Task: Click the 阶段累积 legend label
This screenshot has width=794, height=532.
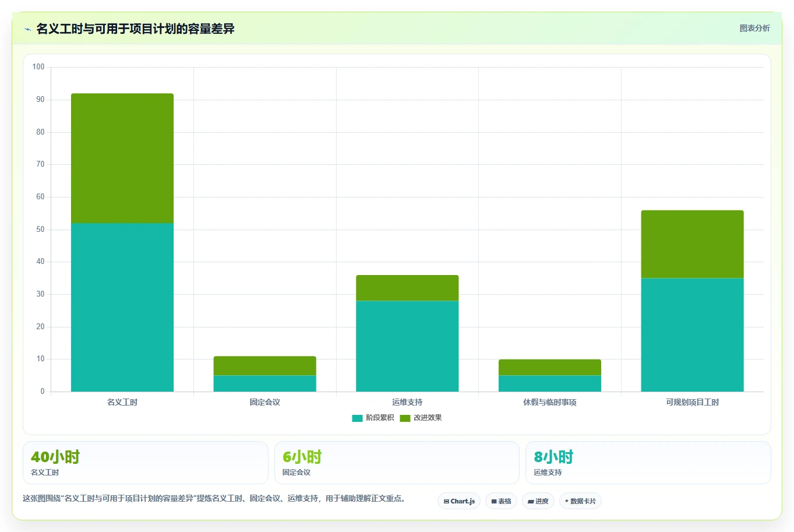Action: pos(380,418)
